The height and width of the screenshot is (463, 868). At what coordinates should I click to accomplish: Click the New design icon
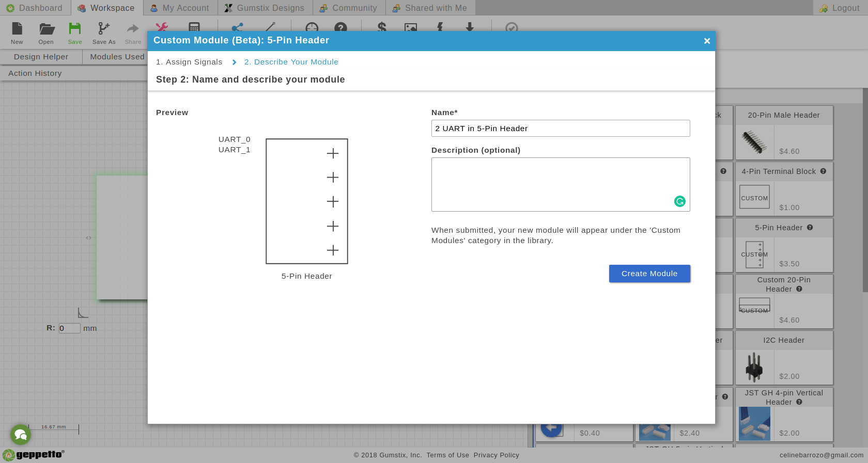17,29
